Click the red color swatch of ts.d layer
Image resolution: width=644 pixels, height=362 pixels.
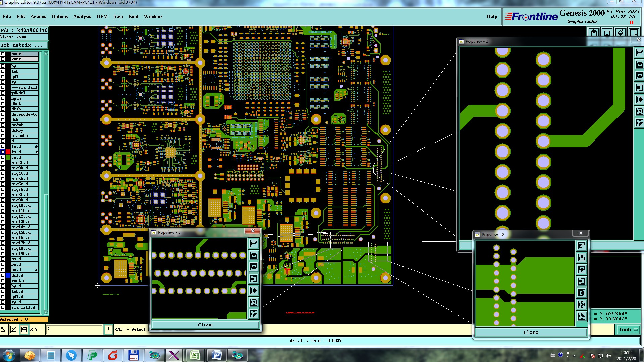point(8,152)
